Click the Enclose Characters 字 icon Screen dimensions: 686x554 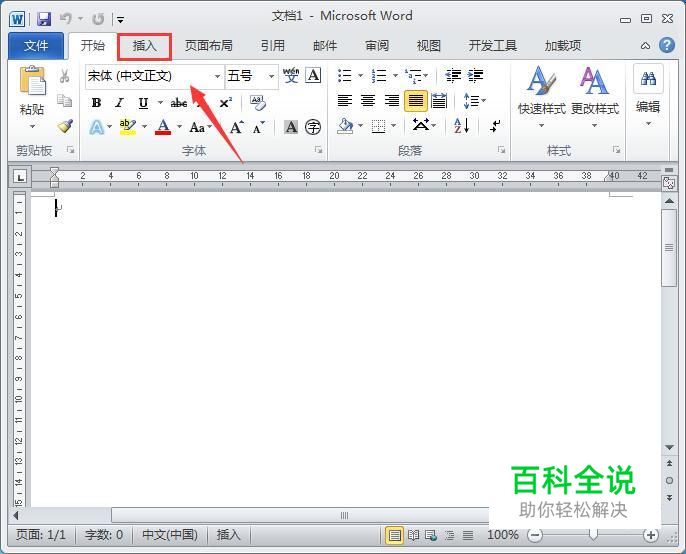313,127
